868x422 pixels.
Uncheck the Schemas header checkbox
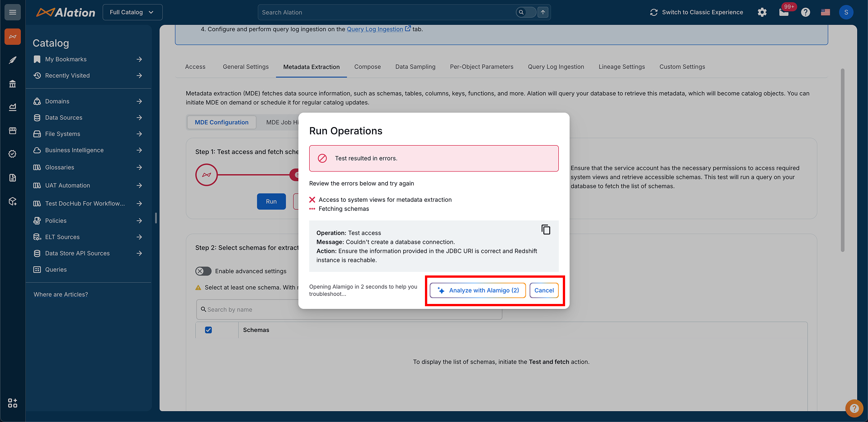[x=208, y=330]
